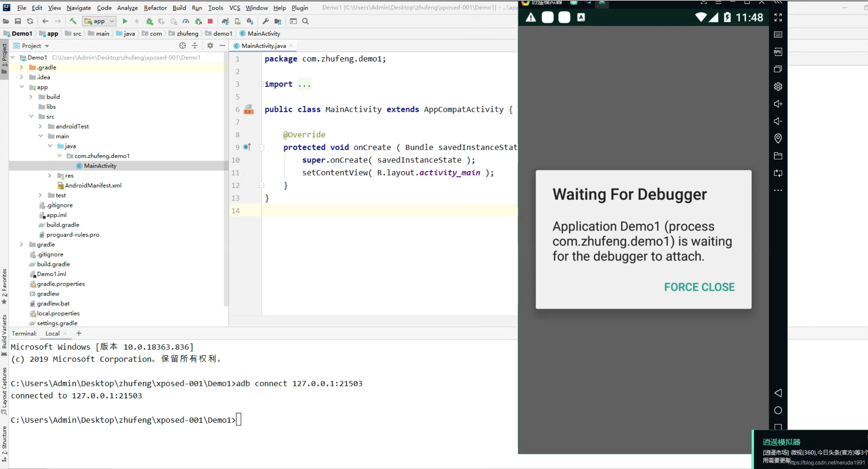The image size is (868, 469).
Task: Click the Open folder toolbar icon
Action: coord(6,21)
